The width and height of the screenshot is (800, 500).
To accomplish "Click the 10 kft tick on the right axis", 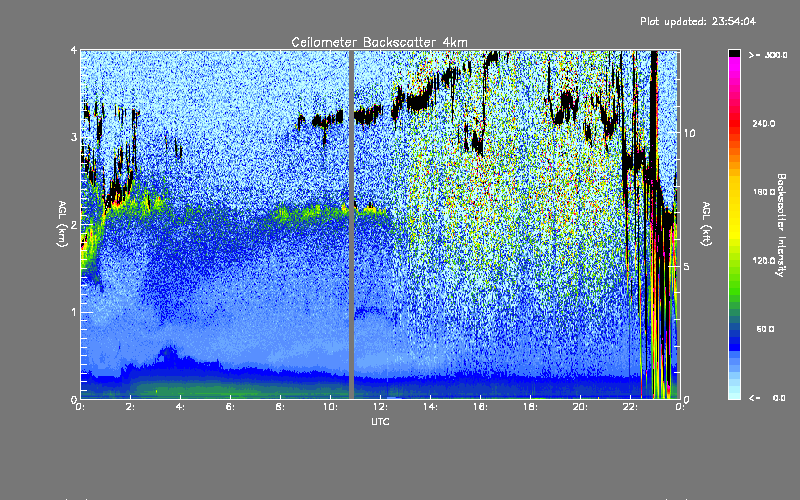I will [689, 133].
